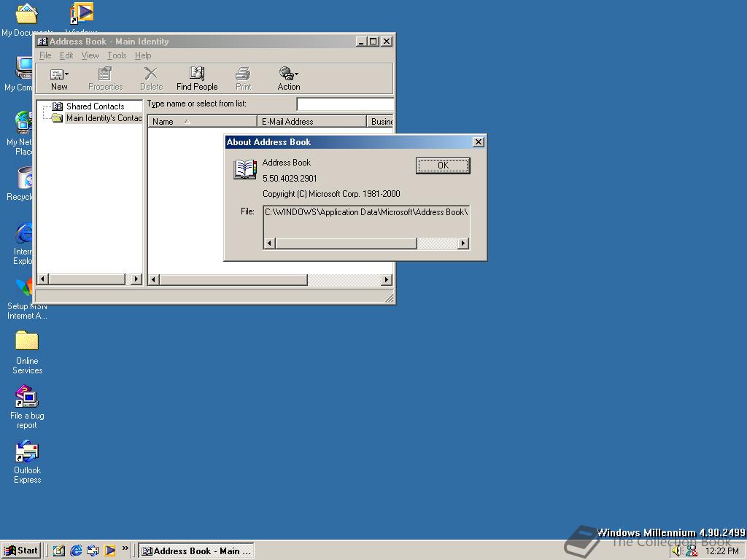Maximize the Address Book window

tap(373, 42)
